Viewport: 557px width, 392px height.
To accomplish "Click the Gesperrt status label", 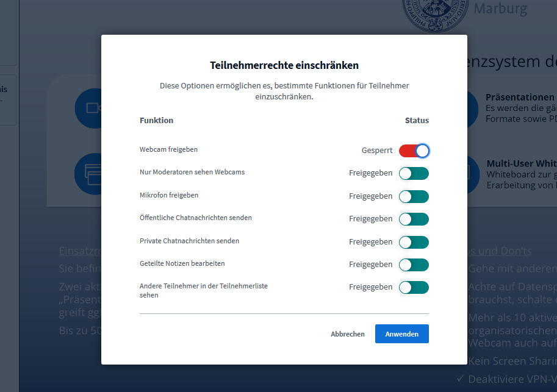I will [x=377, y=151].
